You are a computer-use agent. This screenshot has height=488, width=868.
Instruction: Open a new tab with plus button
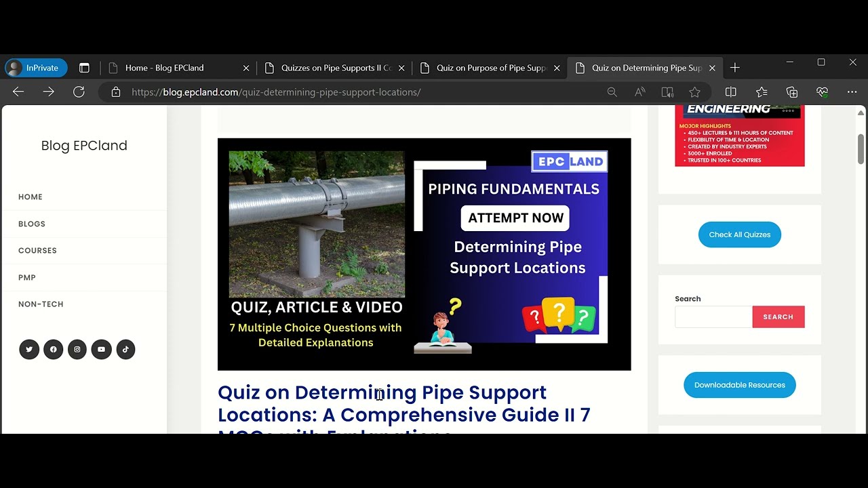pyautogui.click(x=734, y=68)
